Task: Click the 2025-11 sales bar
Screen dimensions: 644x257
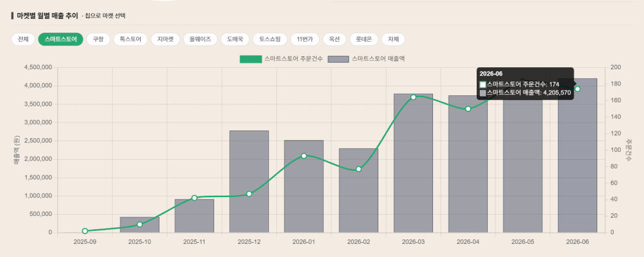Action: (194, 216)
